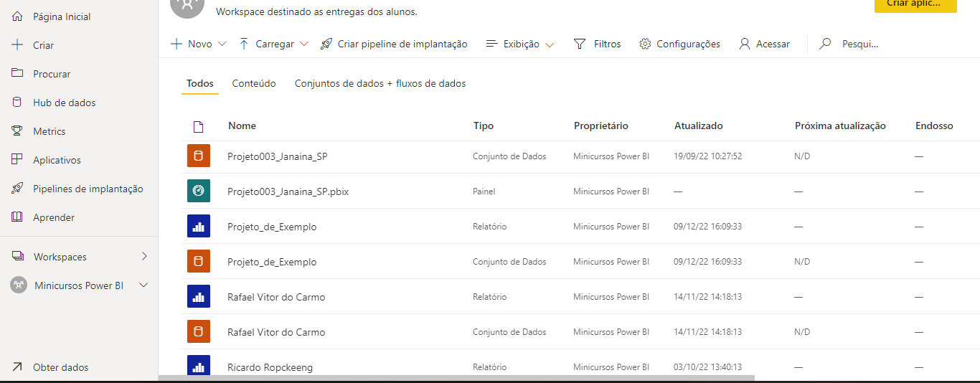Image resolution: width=980 pixels, height=383 pixels.
Task: Sort by Atualizado column header
Action: click(699, 126)
